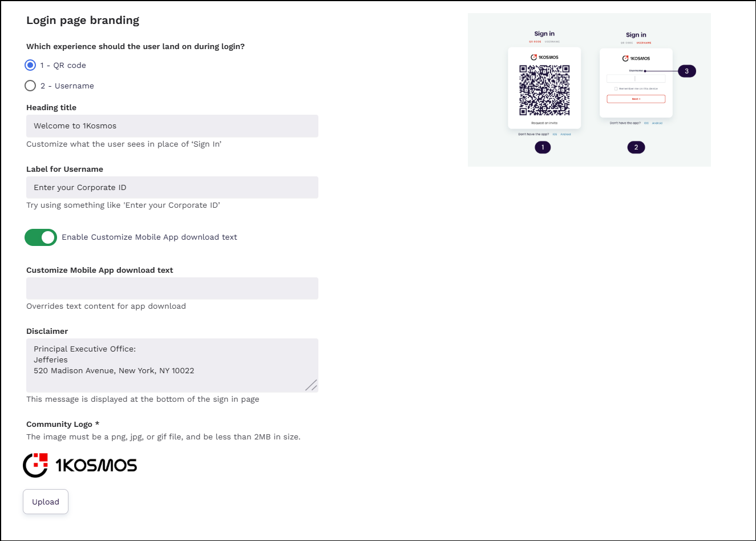
Task: Click the 1Kosmos logo in the preview username card
Action: click(x=636, y=58)
